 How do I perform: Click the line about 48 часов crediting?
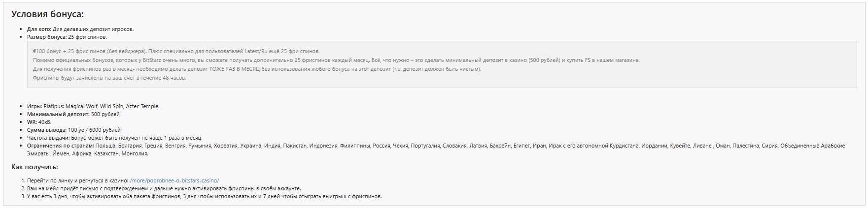[x=109, y=78]
